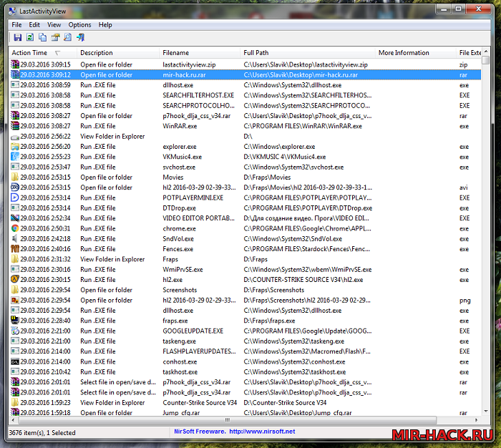Open the Properties toolbar icon
501x448 pixels.
pos(55,37)
